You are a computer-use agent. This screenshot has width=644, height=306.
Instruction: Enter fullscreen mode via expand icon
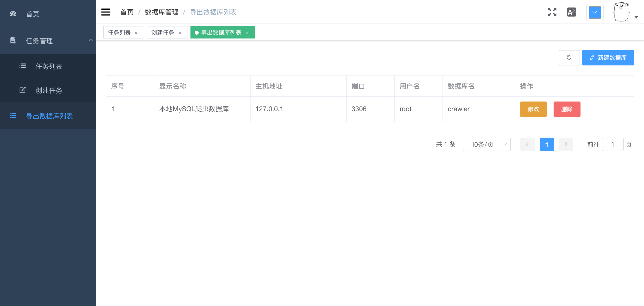pos(552,12)
